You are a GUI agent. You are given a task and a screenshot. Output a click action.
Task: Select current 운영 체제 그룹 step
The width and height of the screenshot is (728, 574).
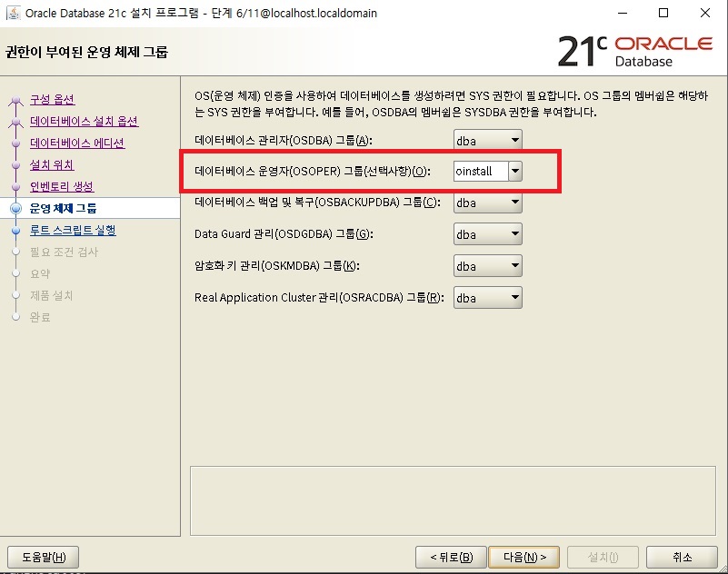[x=63, y=208]
